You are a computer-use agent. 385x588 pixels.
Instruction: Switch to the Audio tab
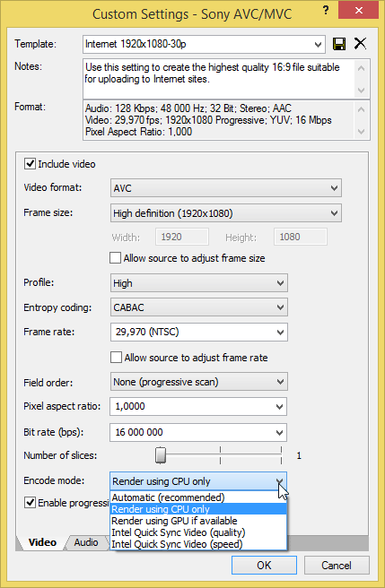[86, 542]
